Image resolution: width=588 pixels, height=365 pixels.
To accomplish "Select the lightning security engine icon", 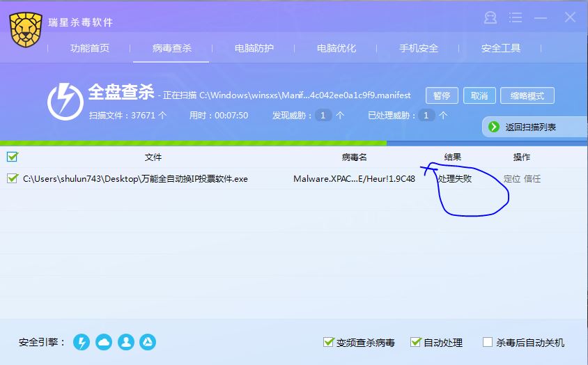I will point(82,342).
